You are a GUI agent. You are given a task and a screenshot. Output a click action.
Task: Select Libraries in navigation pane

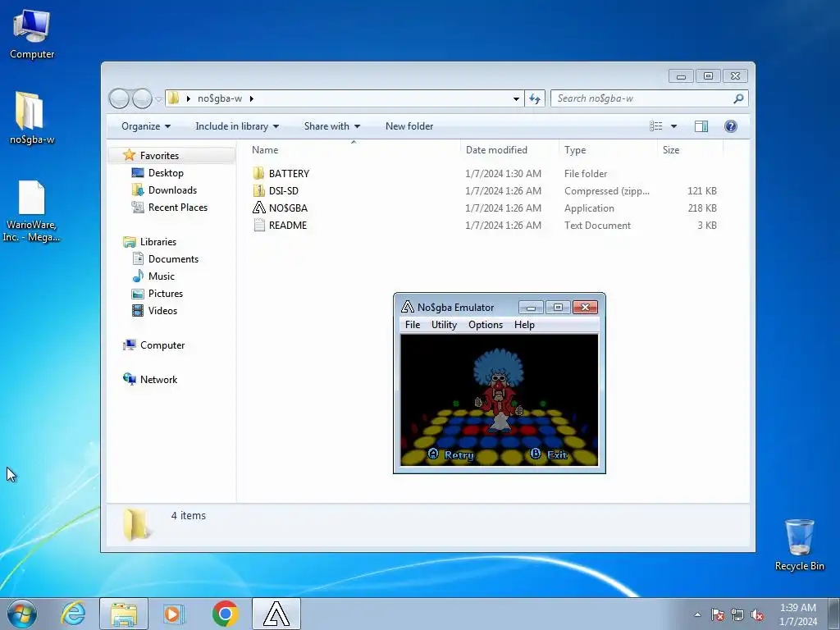tap(158, 242)
